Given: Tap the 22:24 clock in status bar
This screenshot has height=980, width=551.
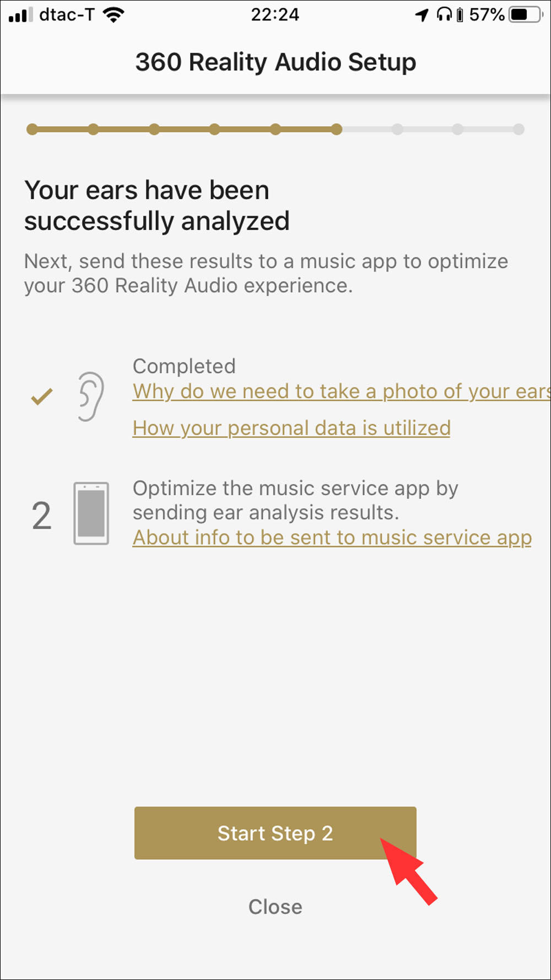Looking at the screenshot, I should pos(275,15).
